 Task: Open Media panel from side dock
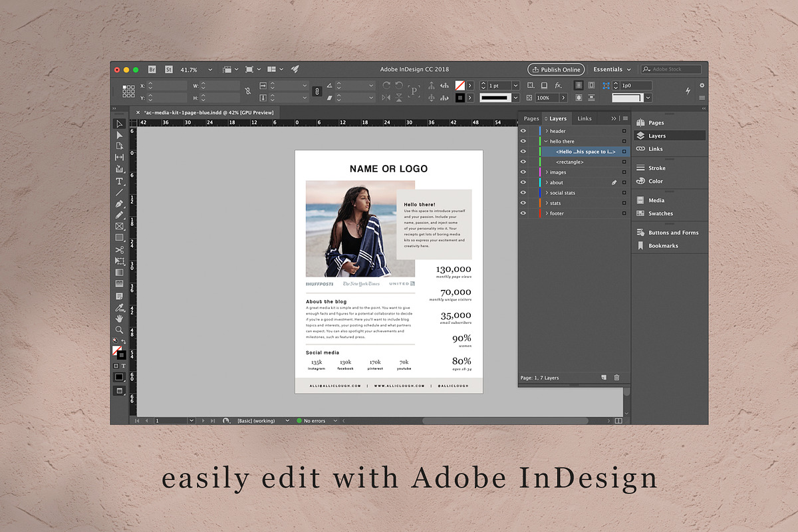(x=650, y=200)
